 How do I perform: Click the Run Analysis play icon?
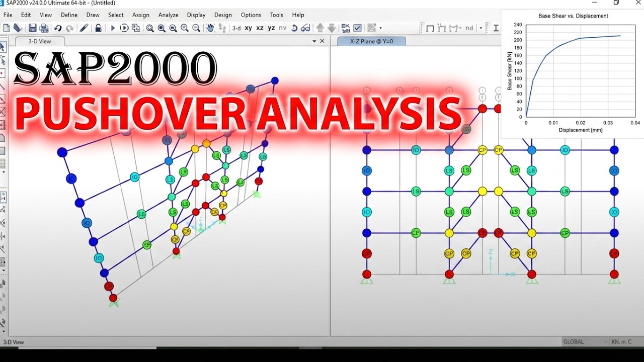point(113,28)
